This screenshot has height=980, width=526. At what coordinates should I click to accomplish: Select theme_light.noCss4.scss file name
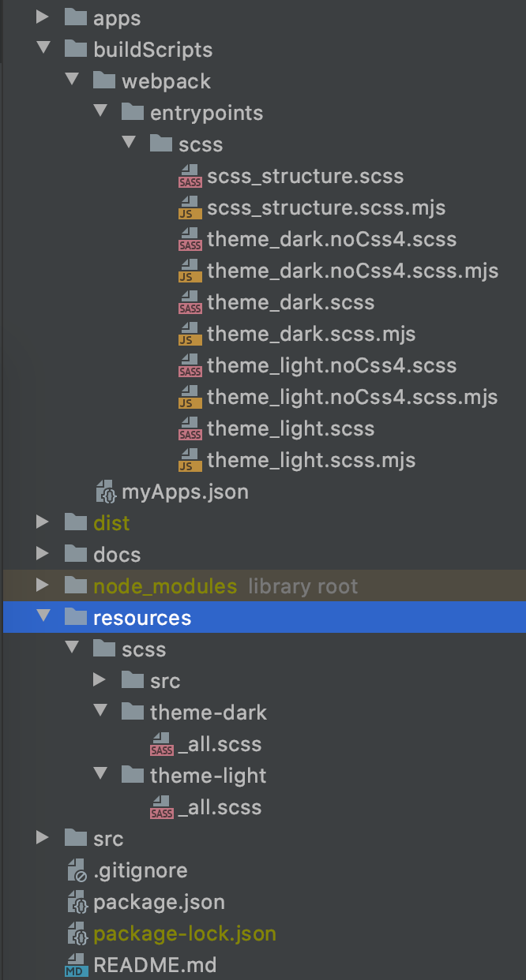click(x=332, y=365)
